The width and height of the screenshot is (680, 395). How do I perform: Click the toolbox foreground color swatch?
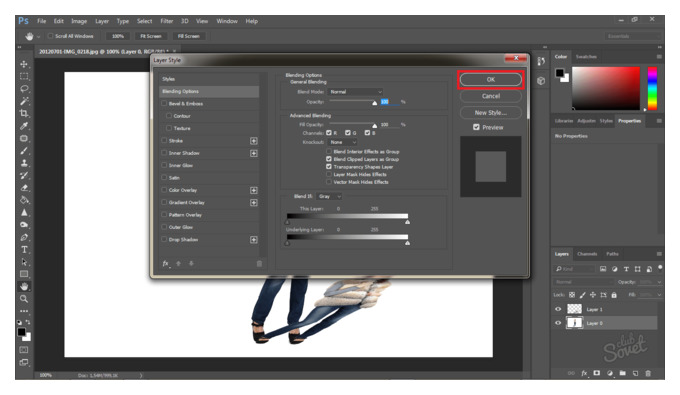pos(21,332)
